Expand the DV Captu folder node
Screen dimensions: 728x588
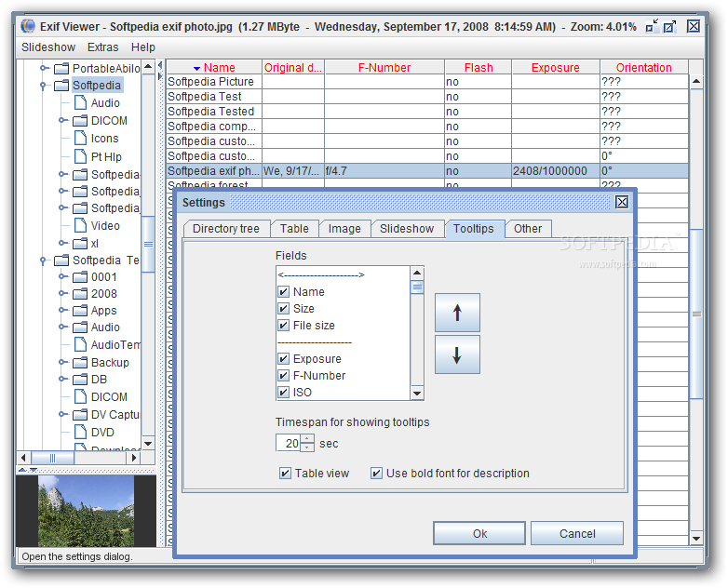tap(62, 414)
